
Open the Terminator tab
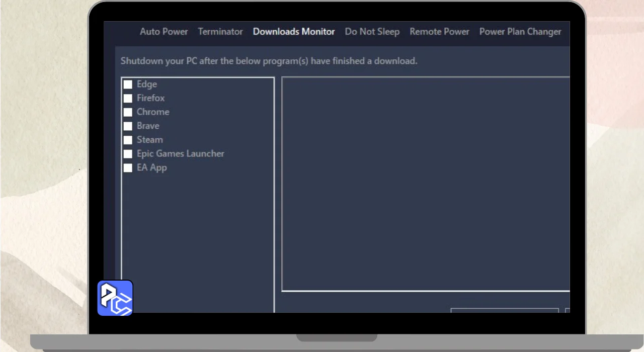click(x=220, y=32)
